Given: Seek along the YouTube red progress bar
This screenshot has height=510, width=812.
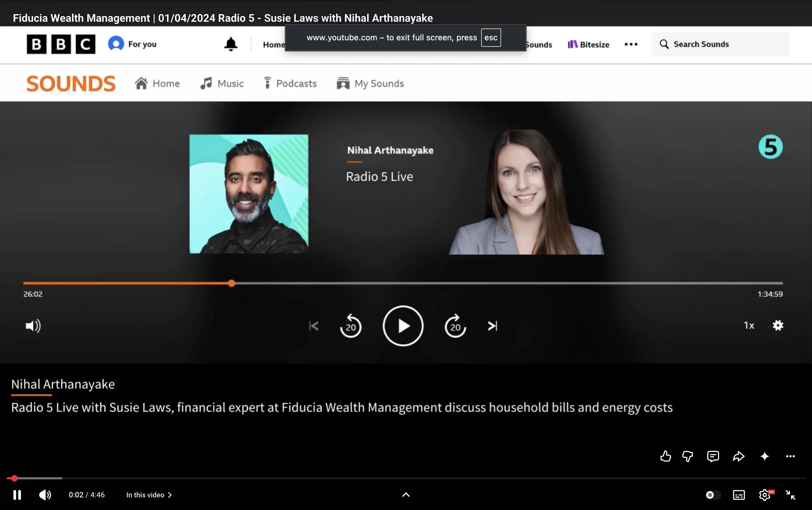Looking at the screenshot, I should tap(406, 478).
